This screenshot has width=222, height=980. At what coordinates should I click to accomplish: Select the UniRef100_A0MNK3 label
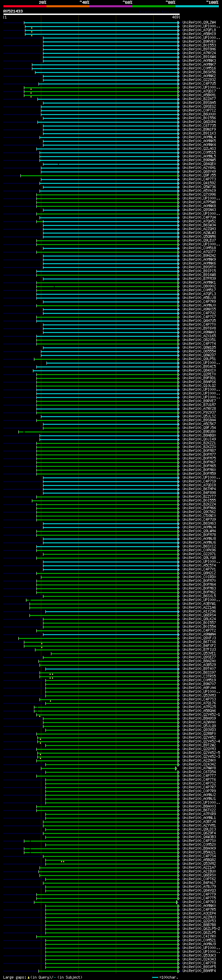199,60
